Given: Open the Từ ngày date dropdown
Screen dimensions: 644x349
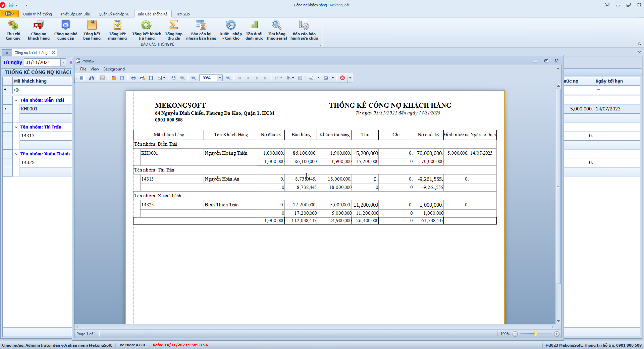Looking at the screenshot, I should 63,62.
